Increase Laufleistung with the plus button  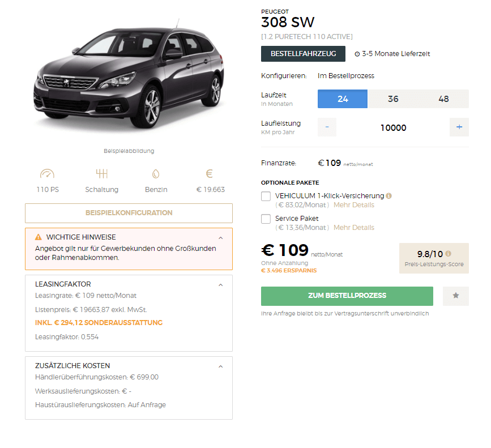click(x=459, y=127)
